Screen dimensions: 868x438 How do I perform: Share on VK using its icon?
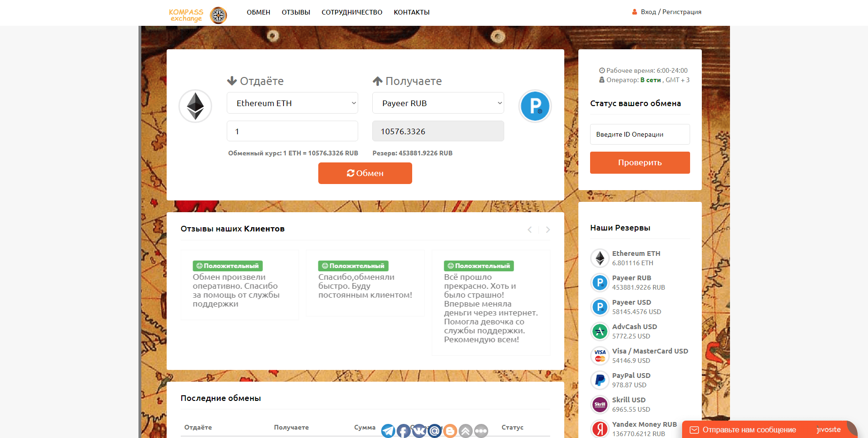[x=419, y=430]
